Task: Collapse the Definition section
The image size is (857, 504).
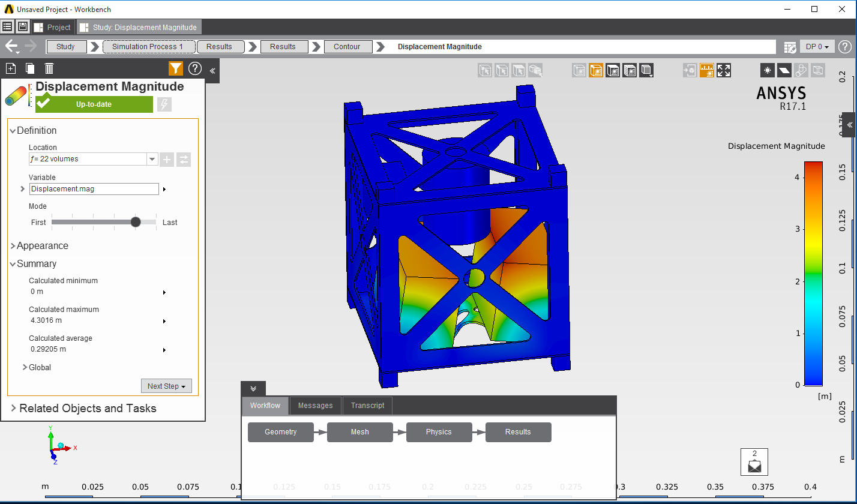Action: pos(13,131)
